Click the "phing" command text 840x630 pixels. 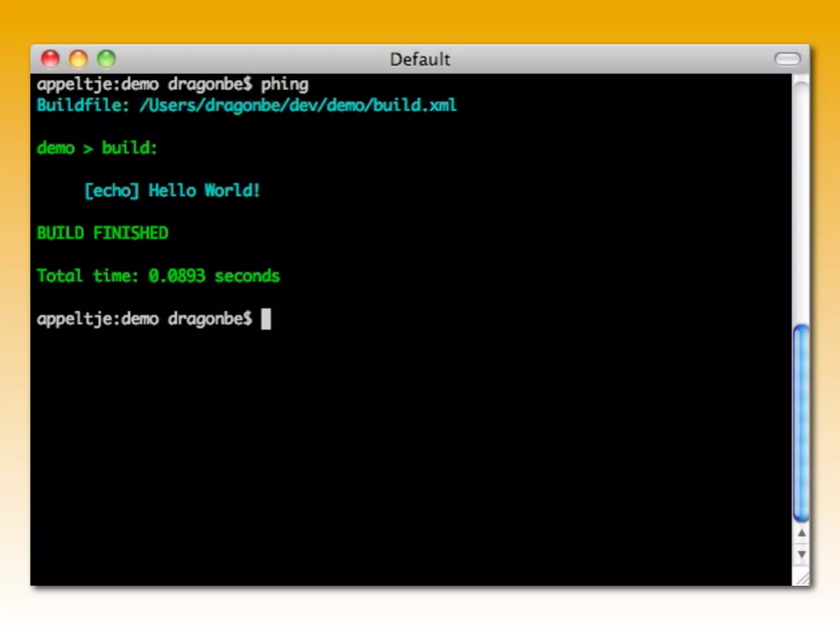tap(285, 85)
